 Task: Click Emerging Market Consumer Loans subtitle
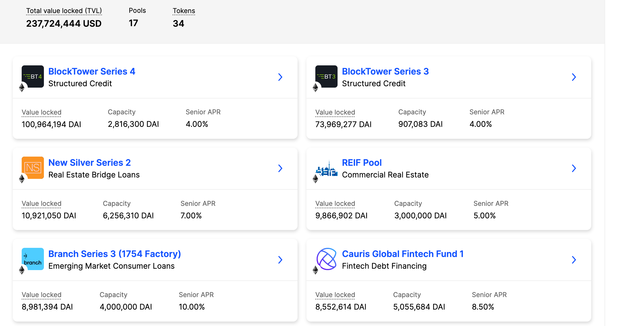(x=111, y=266)
